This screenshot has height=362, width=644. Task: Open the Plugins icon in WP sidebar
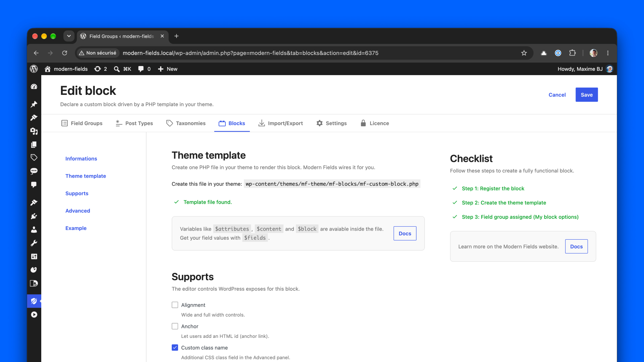click(x=34, y=216)
